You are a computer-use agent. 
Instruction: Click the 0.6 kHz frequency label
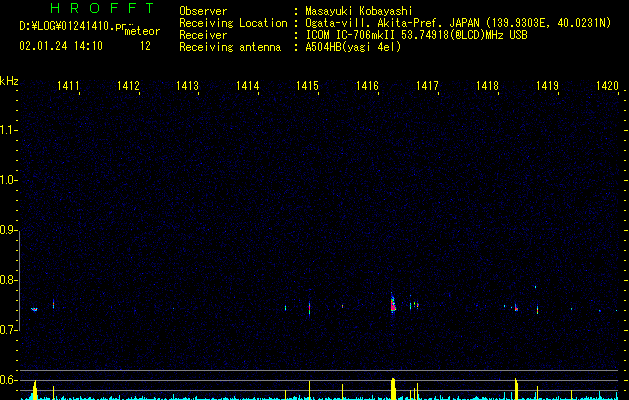point(8,380)
